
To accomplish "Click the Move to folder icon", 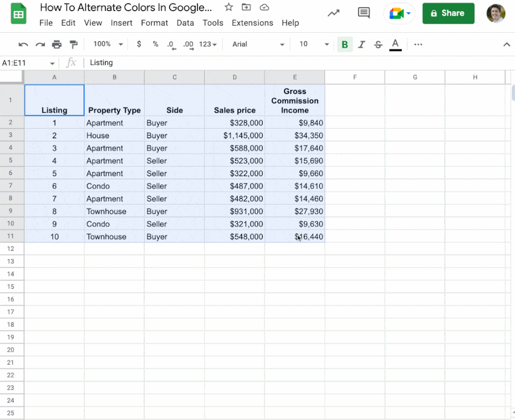I will click(246, 7).
